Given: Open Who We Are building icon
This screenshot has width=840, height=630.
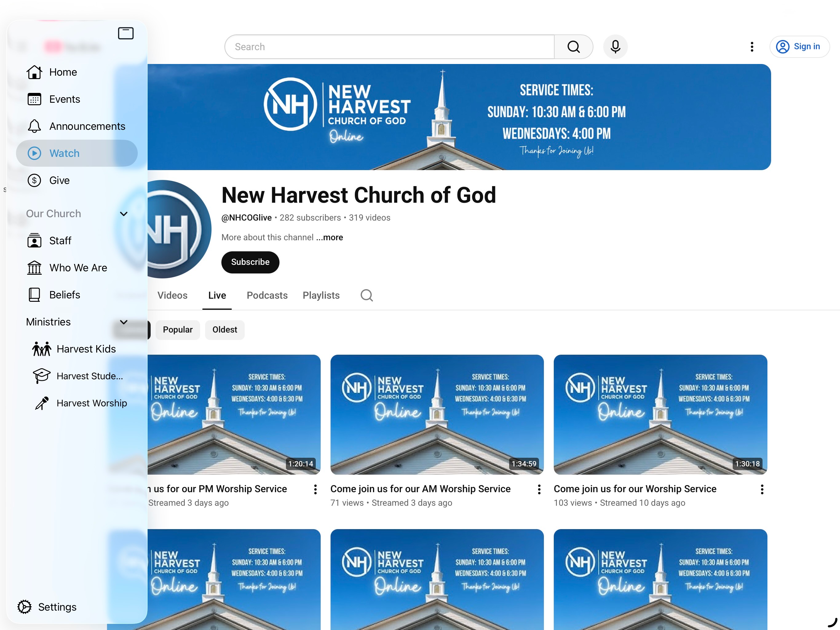Looking at the screenshot, I should click(34, 268).
